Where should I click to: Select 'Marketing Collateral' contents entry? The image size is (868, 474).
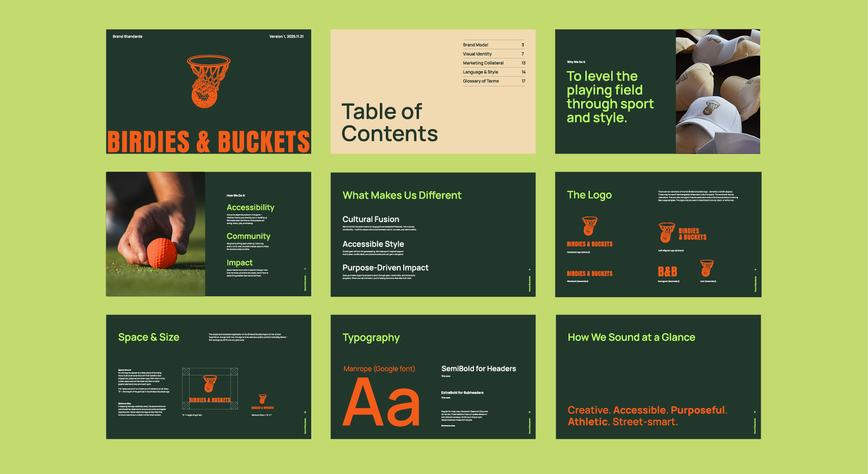click(494, 63)
